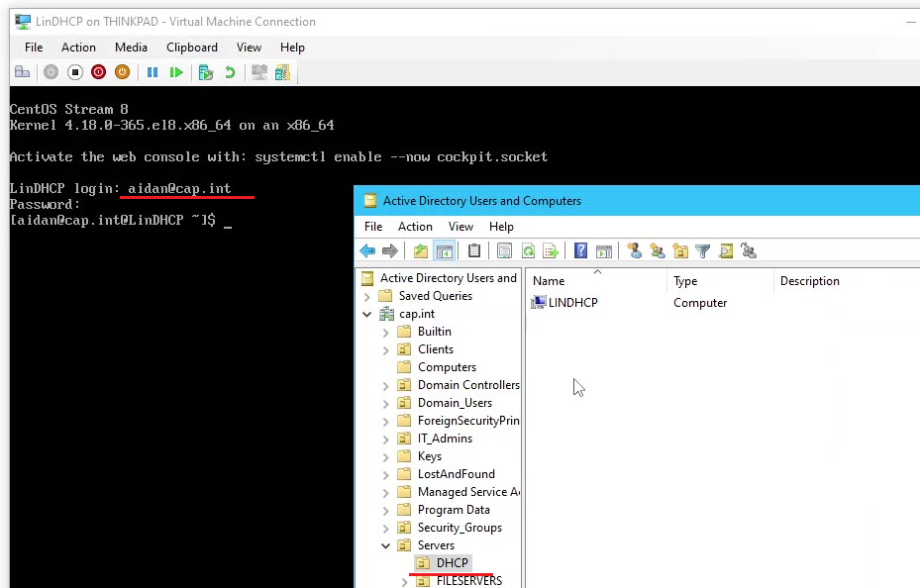Screen dimensions: 920x588
Task: Expand the Clients OU
Action: [385, 350]
